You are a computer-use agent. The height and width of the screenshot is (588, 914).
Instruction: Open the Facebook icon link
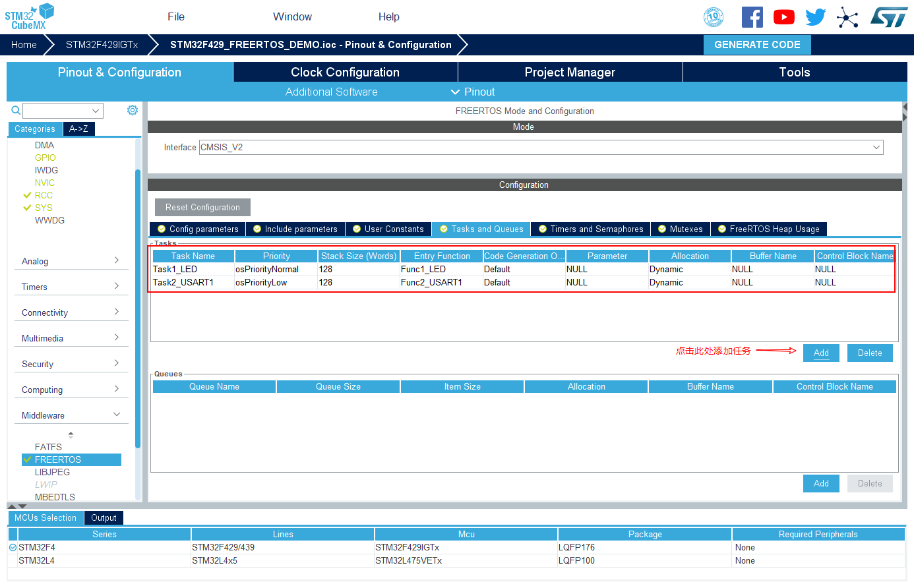tap(752, 17)
